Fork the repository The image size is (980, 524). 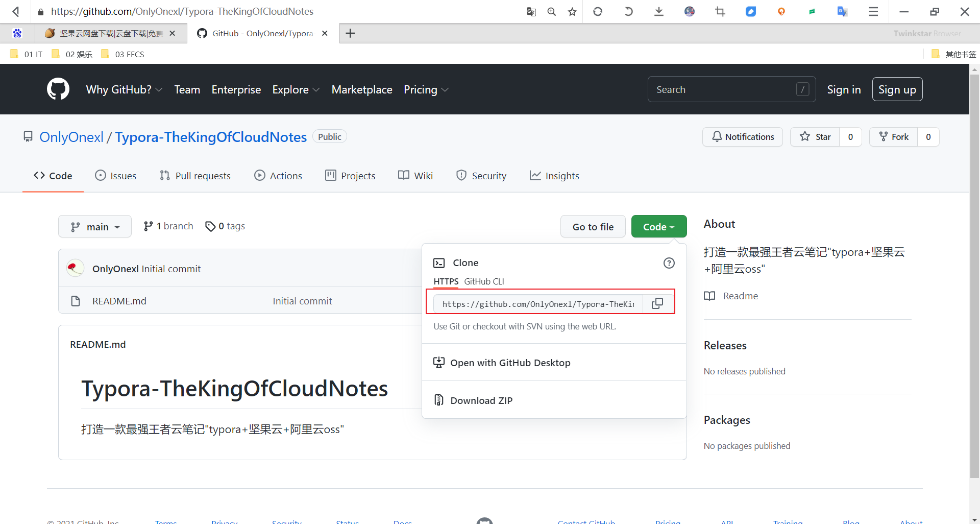(x=893, y=137)
